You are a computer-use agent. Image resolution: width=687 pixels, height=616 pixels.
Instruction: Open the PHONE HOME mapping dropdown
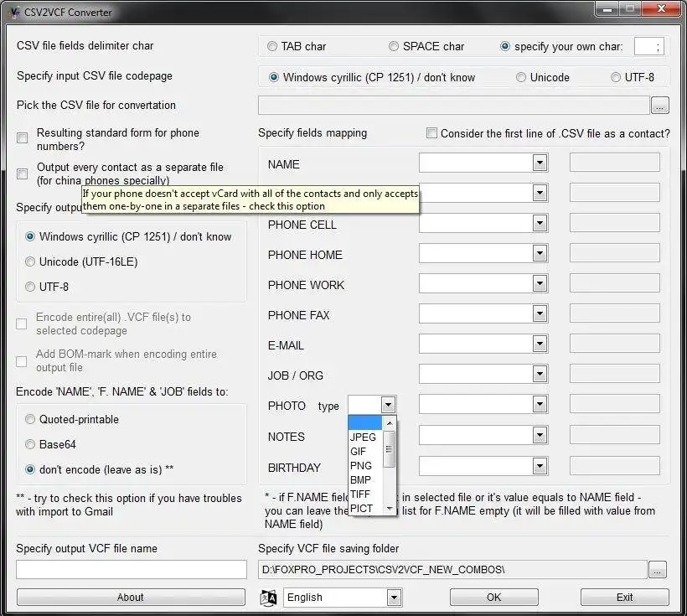tap(540, 253)
